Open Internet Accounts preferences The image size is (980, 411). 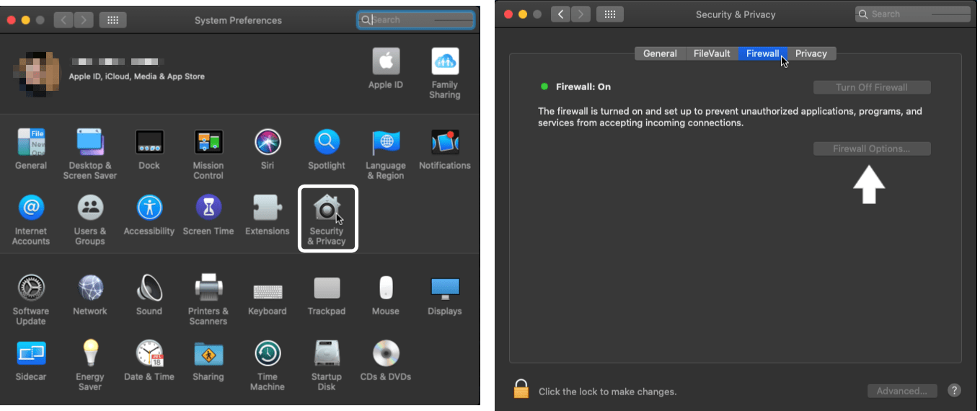point(31,220)
